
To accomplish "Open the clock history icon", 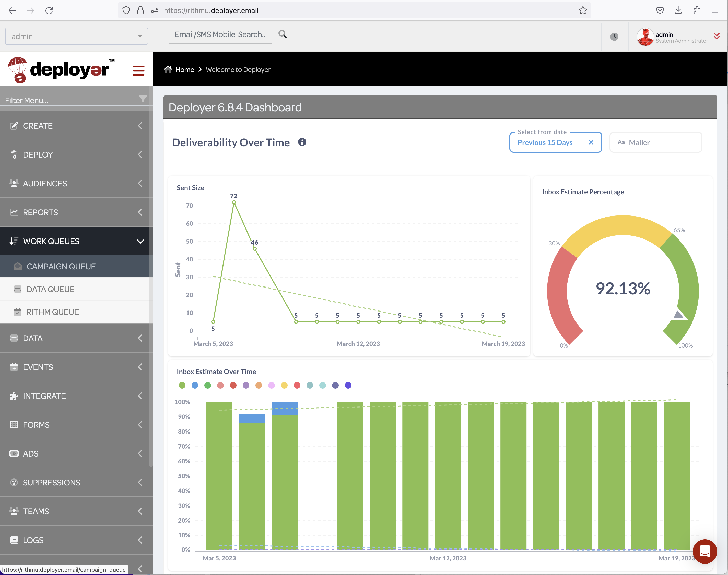I will [x=614, y=36].
